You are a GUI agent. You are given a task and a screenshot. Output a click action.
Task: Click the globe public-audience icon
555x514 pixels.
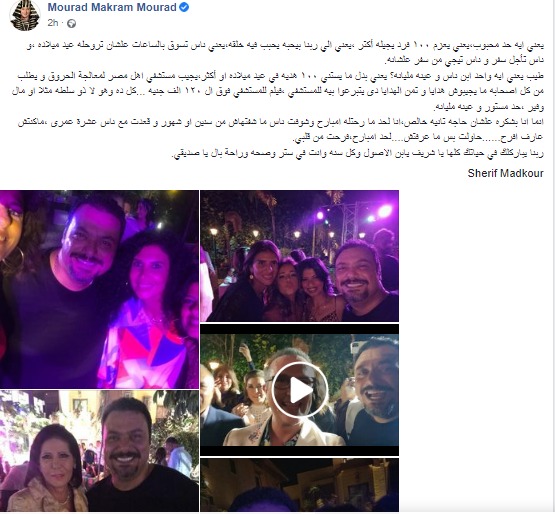click(71, 24)
